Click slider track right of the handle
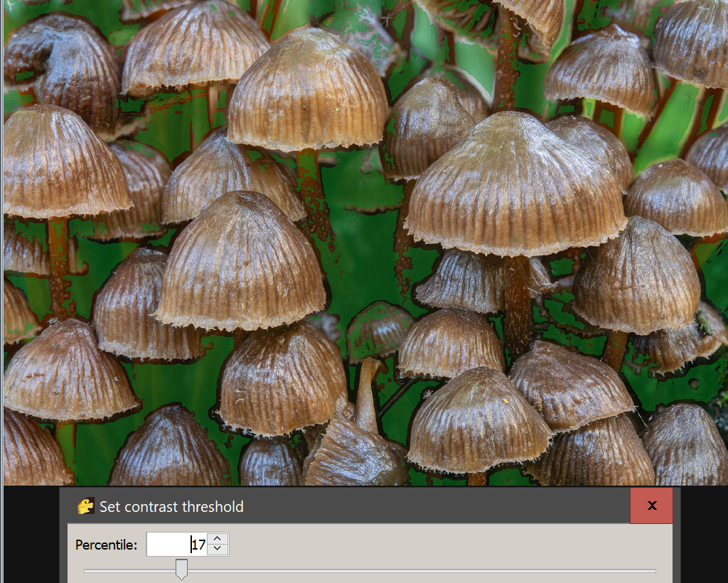 (x=427, y=570)
